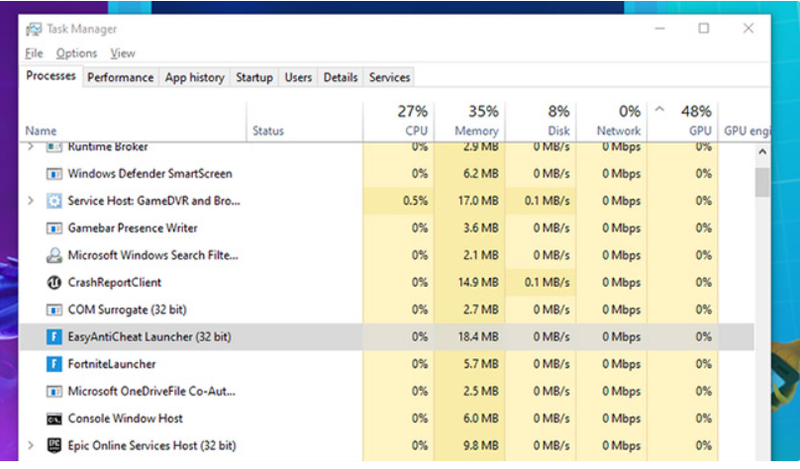The height and width of the screenshot is (469, 800).
Task: Select the EasyAntiCheat Launcher process icon
Action: point(54,337)
